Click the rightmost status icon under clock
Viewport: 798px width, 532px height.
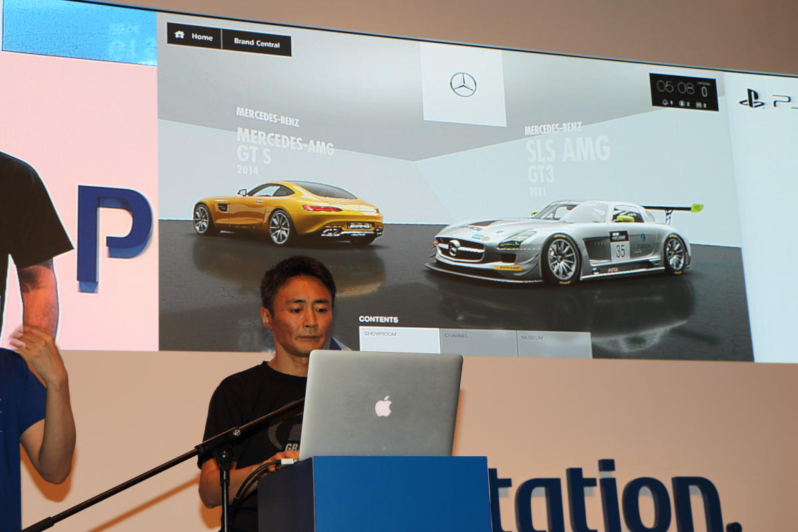point(700,104)
